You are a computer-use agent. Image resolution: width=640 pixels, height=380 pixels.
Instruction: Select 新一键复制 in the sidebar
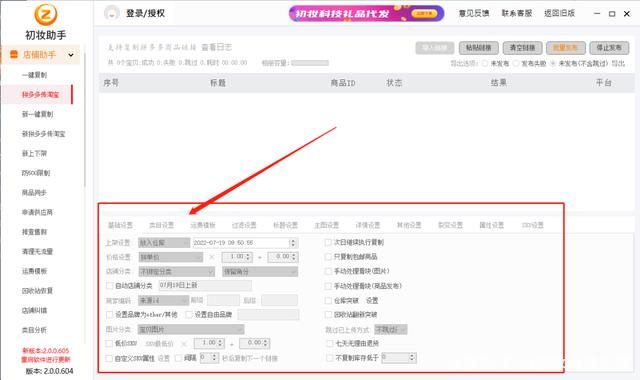click(x=38, y=114)
